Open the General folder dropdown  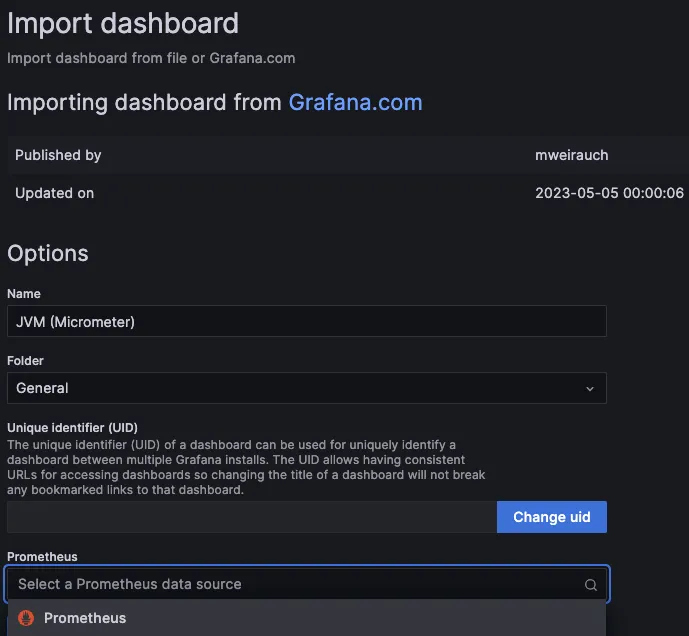pos(307,388)
